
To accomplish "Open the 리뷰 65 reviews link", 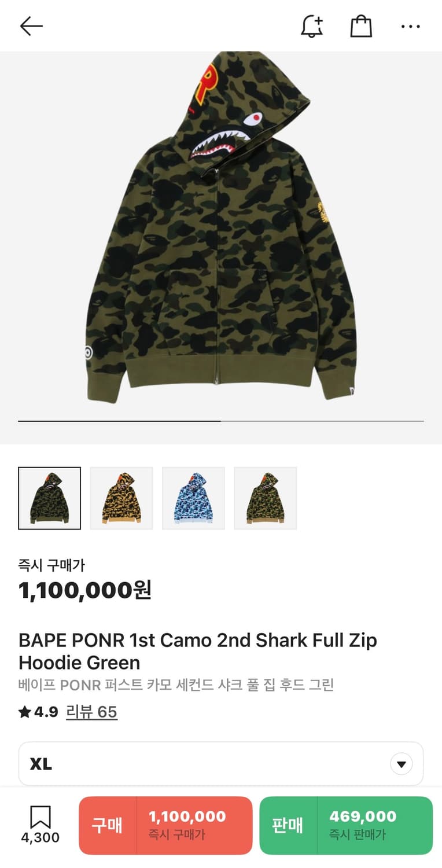I will point(91,712).
